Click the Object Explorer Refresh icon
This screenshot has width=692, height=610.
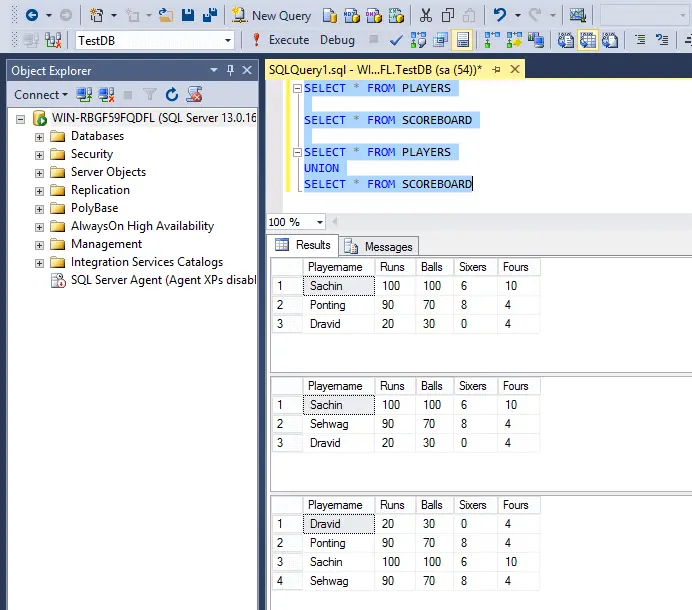(x=172, y=94)
